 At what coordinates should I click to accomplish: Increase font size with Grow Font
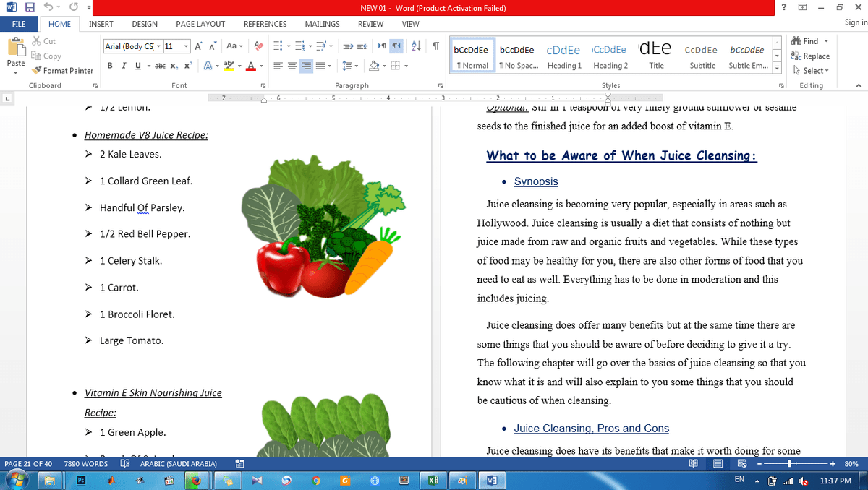[199, 46]
